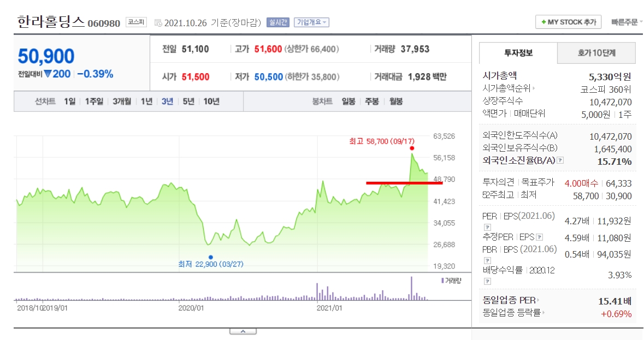This screenshot has width=644, height=340.
Task: Select the 3개월 line chart period
Action: coord(122,102)
